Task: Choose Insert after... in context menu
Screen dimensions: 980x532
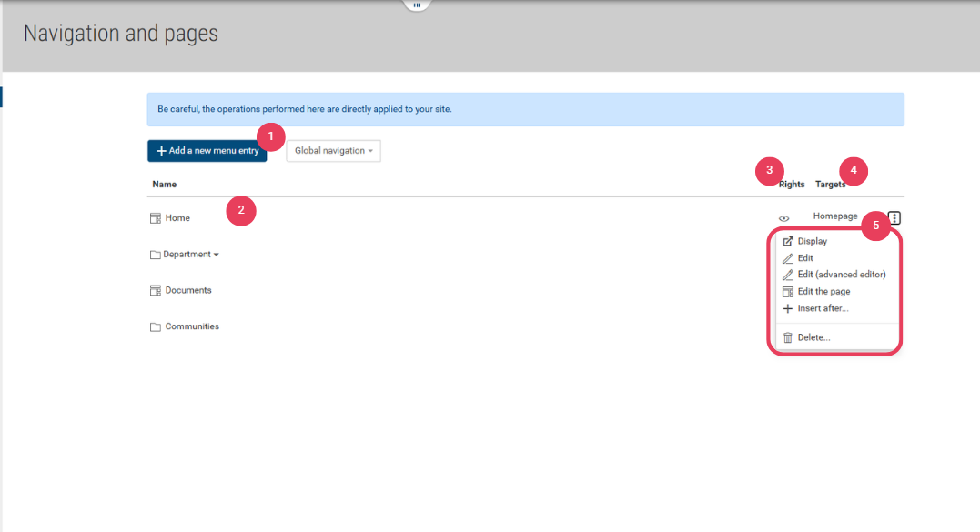Action: click(823, 308)
